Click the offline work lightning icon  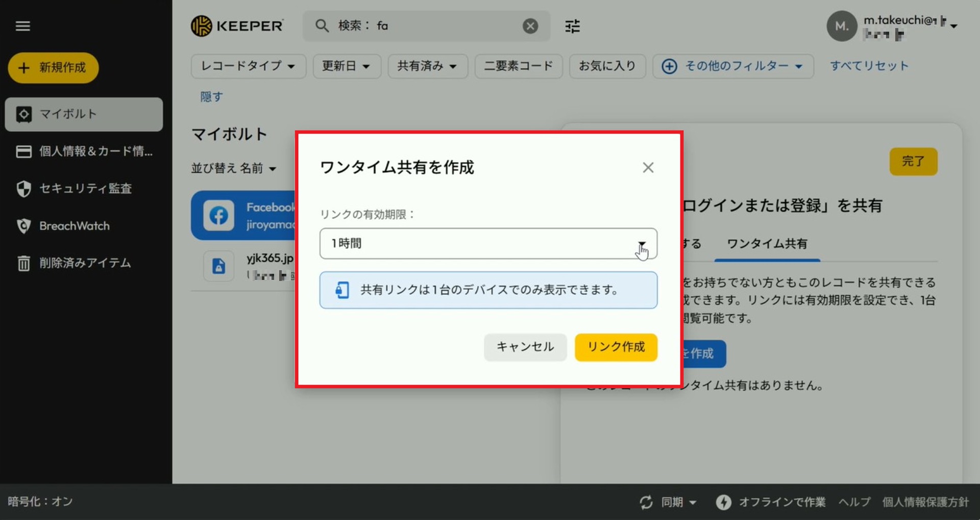pyautogui.click(x=723, y=502)
